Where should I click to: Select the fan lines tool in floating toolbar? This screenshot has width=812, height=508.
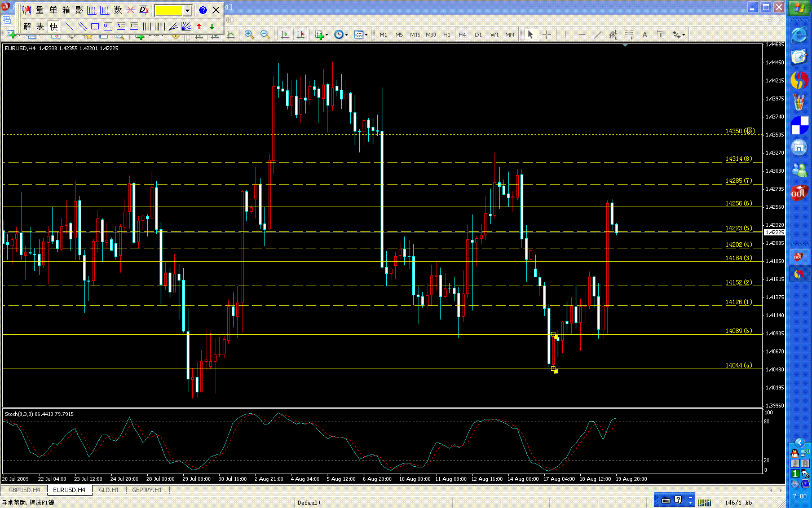186,27
